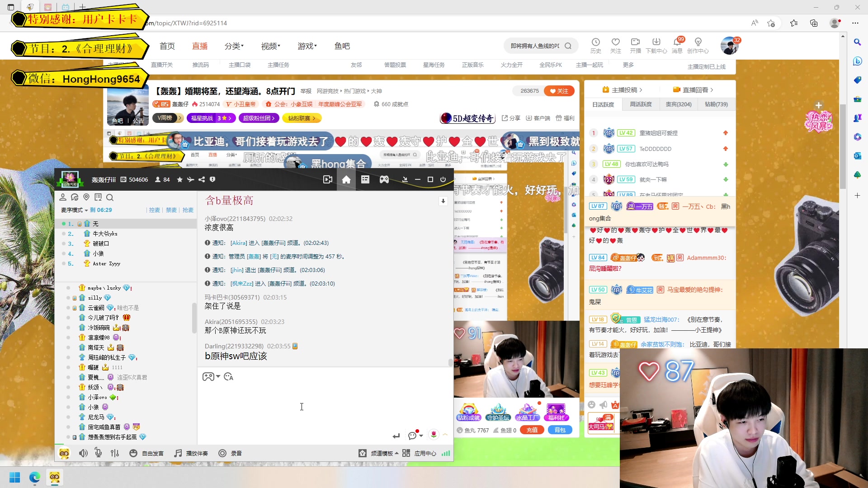This screenshot has height=488, width=868.
Task: Click the report shield icon in YY header
Action: (x=212, y=179)
